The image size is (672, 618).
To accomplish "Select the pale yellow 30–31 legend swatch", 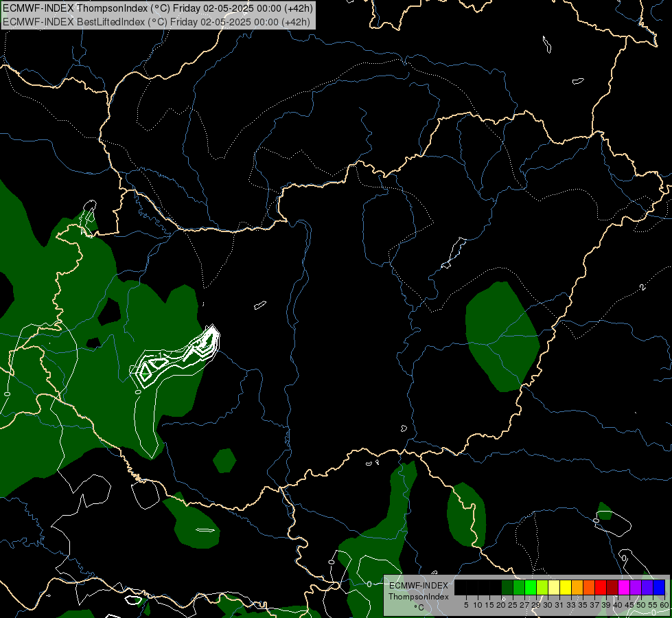I will 554,587.
